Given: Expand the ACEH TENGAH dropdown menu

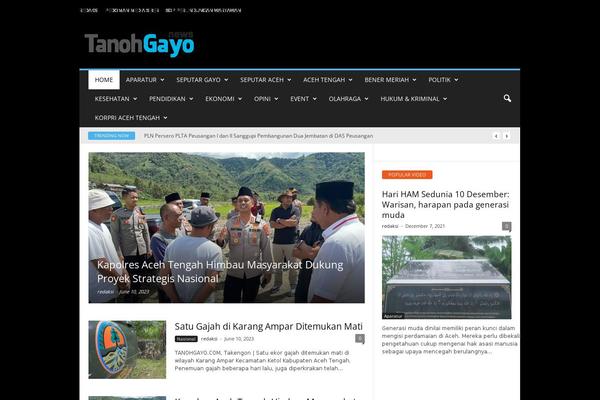Looking at the screenshot, I should tap(328, 80).
